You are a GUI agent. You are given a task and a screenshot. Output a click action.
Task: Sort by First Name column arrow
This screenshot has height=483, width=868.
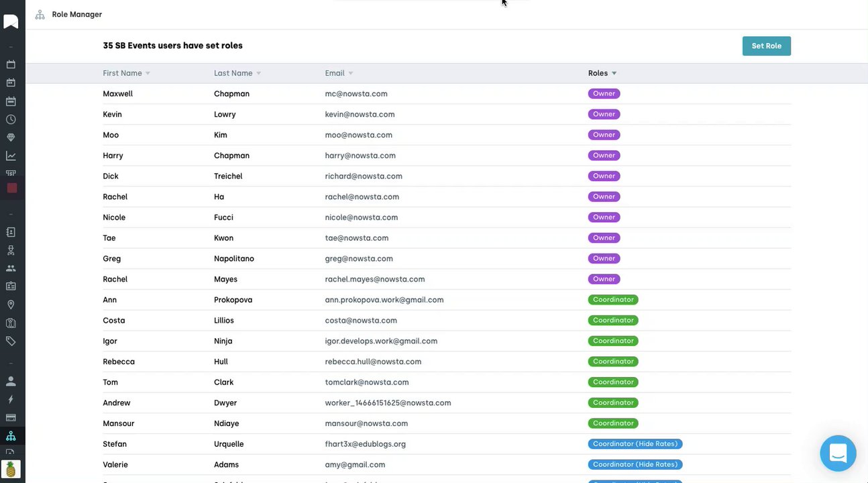click(x=148, y=73)
